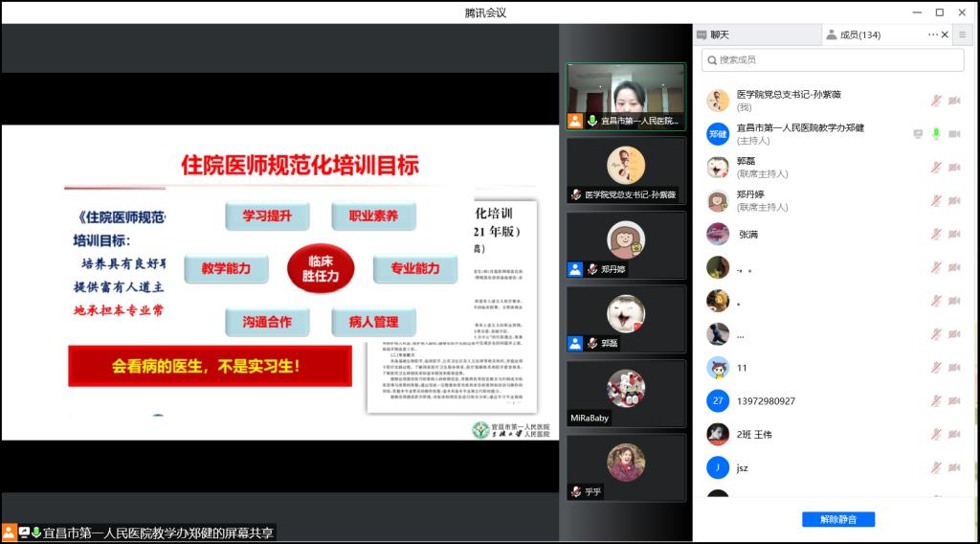This screenshot has width=980, height=544.
Task: Click the blue J avatar for jsz
Action: pyautogui.click(x=718, y=467)
